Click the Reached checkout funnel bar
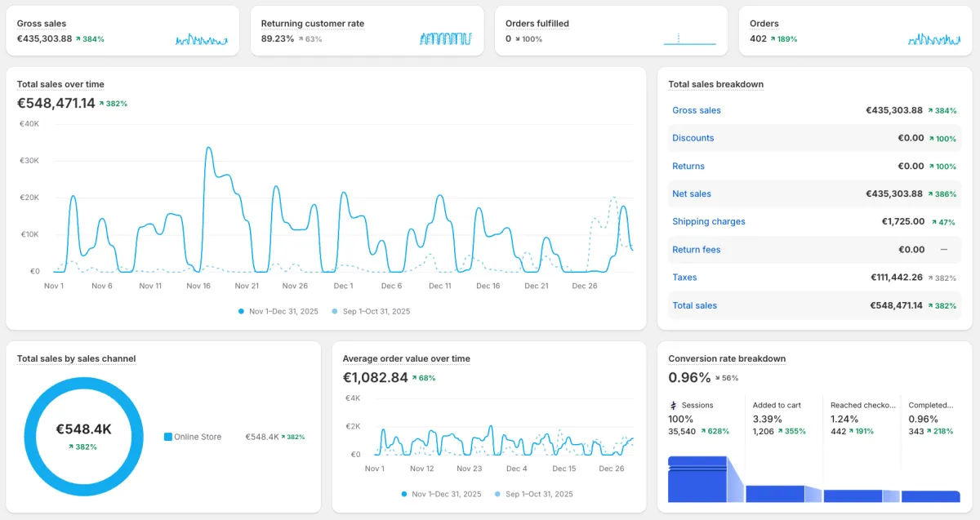 coord(853,496)
